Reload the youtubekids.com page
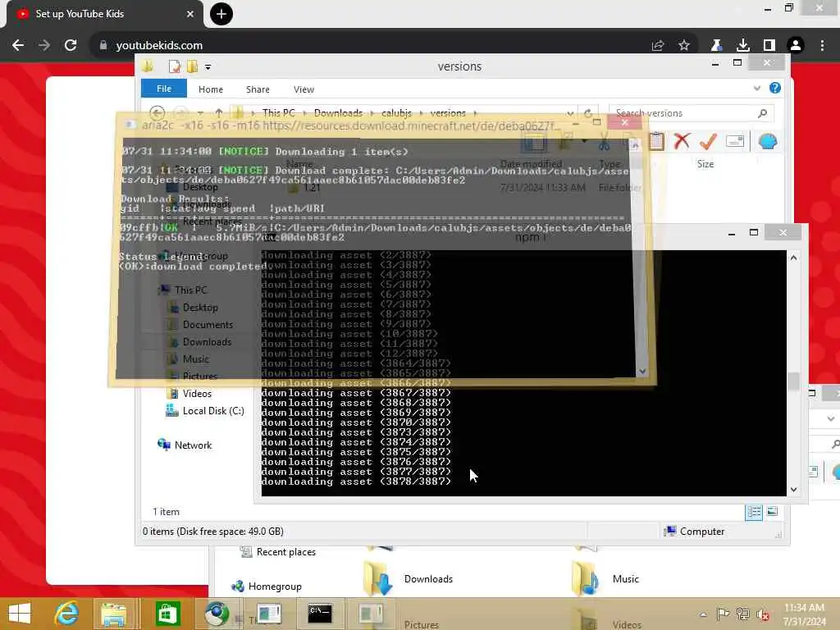This screenshot has width=840, height=630. 71,46
